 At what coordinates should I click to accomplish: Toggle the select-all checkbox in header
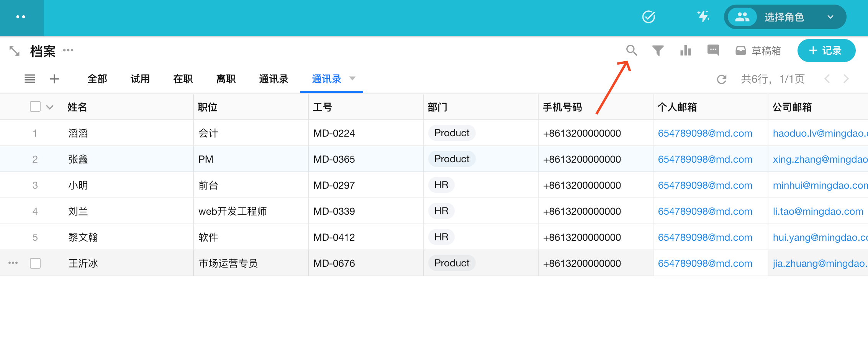[x=35, y=106]
